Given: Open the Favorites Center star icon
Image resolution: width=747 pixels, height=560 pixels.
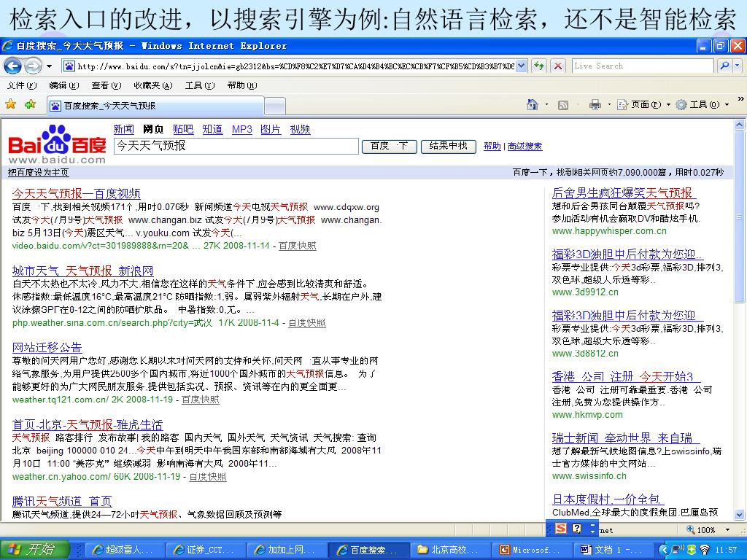Looking at the screenshot, I should (x=10, y=104).
